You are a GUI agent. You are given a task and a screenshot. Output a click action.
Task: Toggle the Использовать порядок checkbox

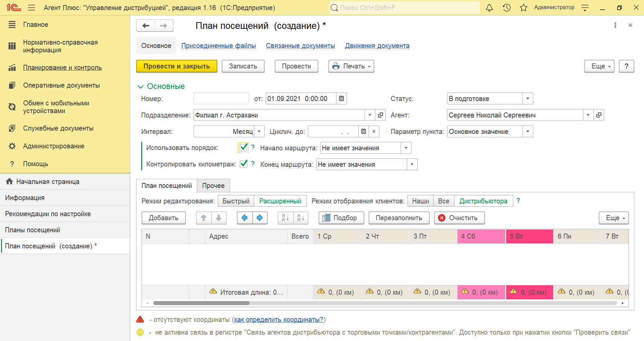coord(244,147)
